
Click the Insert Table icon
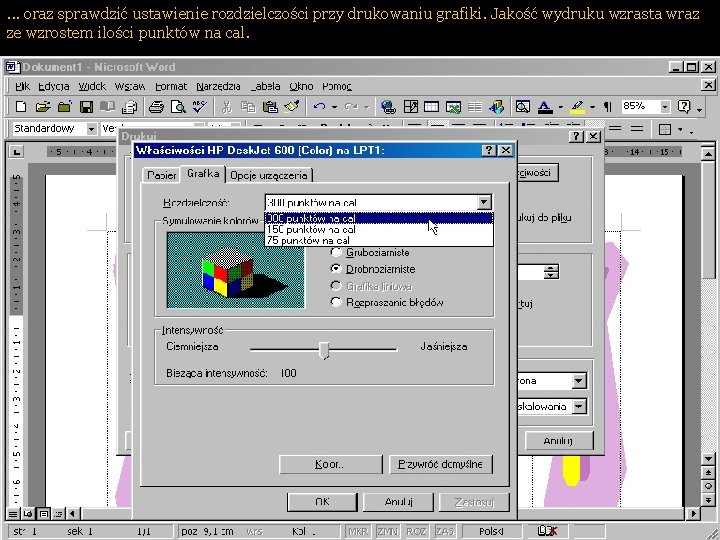click(432, 107)
